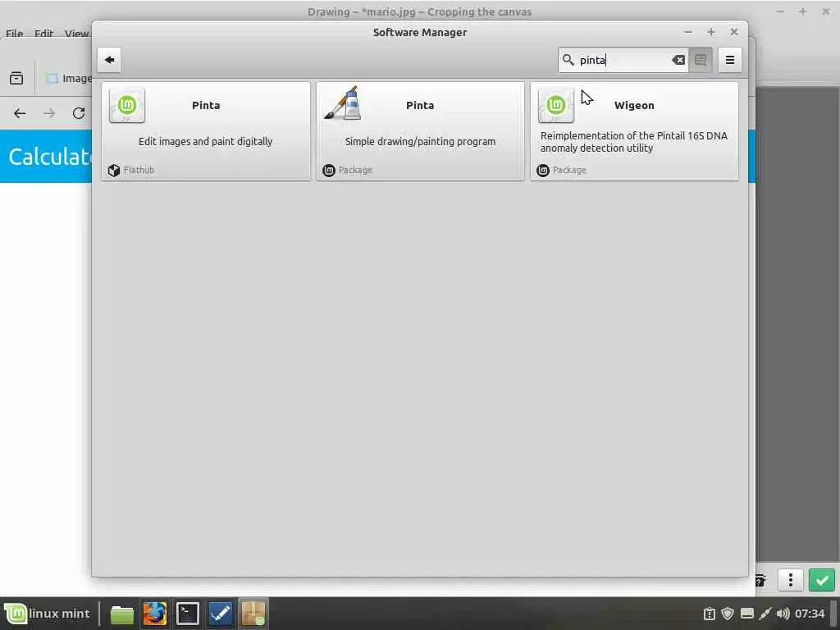The width and height of the screenshot is (840, 630).
Task: Launch Files from the taskbar folder icon
Action: pos(121,614)
